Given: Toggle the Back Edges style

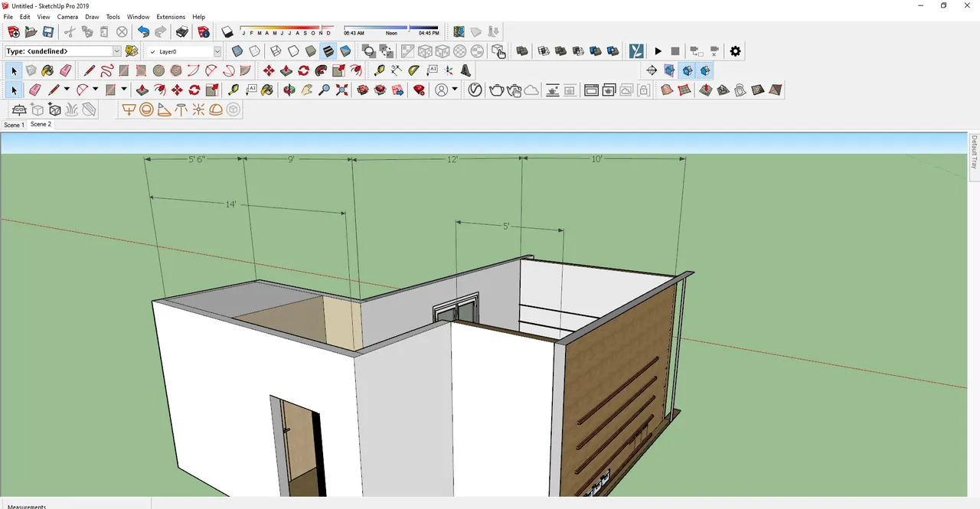Looking at the screenshot, I should (x=254, y=51).
